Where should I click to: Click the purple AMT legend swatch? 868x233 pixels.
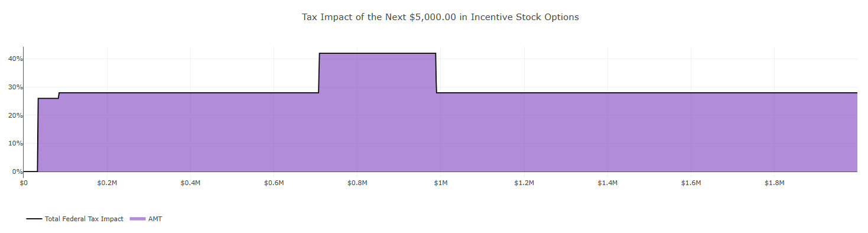(x=138, y=219)
